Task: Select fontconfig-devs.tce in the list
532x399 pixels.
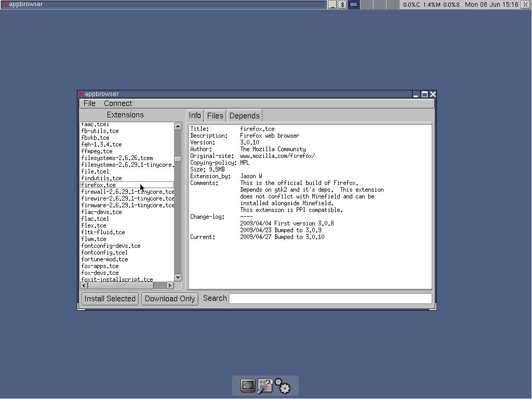Action: click(x=127, y=246)
